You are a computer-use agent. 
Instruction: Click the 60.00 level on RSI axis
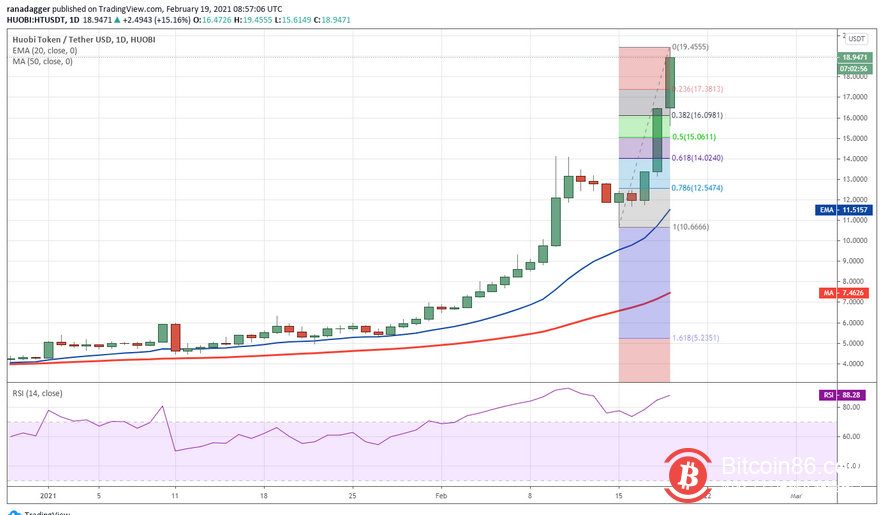point(851,436)
